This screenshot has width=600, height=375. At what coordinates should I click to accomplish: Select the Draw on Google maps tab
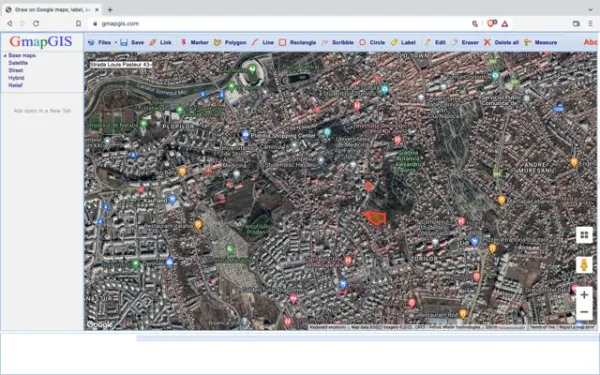(x=52, y=10)
